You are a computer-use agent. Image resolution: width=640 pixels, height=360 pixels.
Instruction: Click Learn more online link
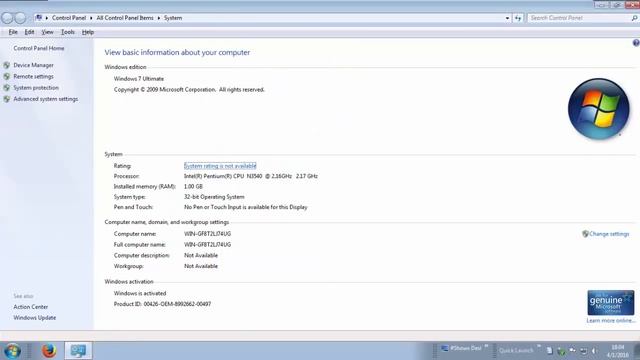611,320
